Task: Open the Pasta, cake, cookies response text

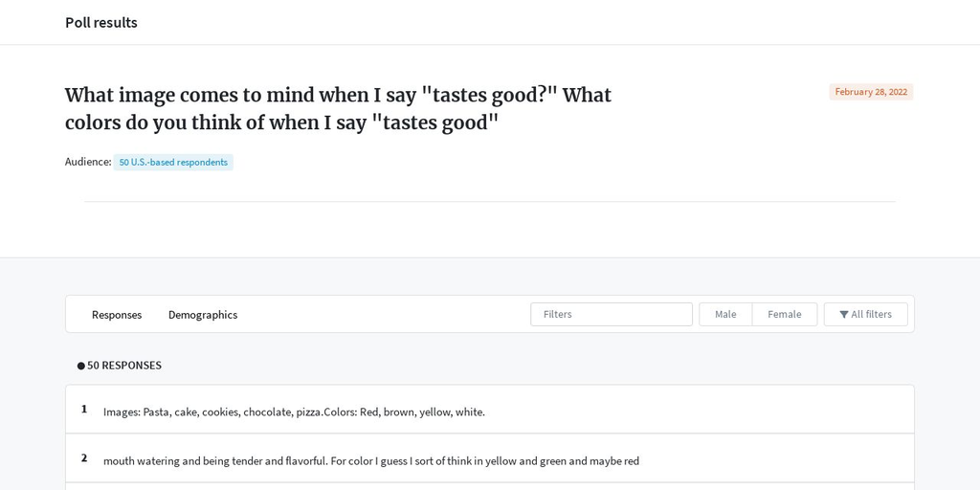Action: tap(294, 412)
